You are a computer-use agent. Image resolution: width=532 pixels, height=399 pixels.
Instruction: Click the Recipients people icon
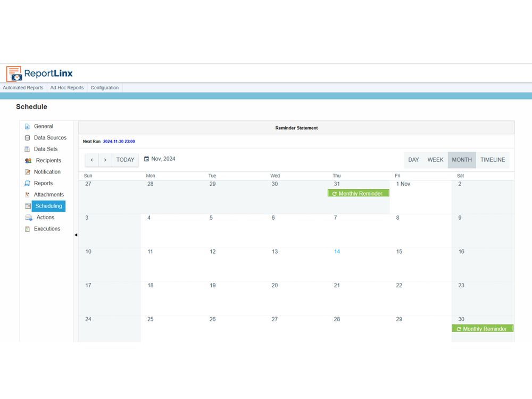28,161
